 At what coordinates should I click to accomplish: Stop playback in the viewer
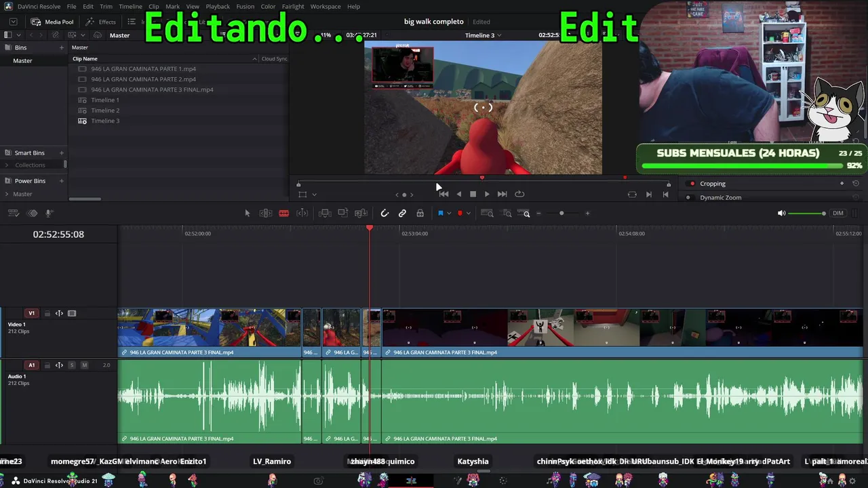pos(473,194)
